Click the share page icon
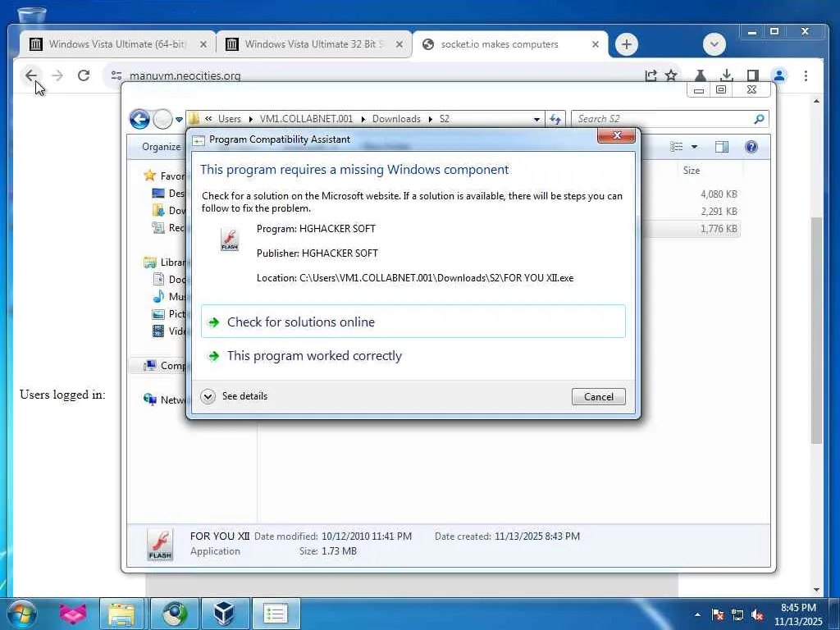 point(651,75)
